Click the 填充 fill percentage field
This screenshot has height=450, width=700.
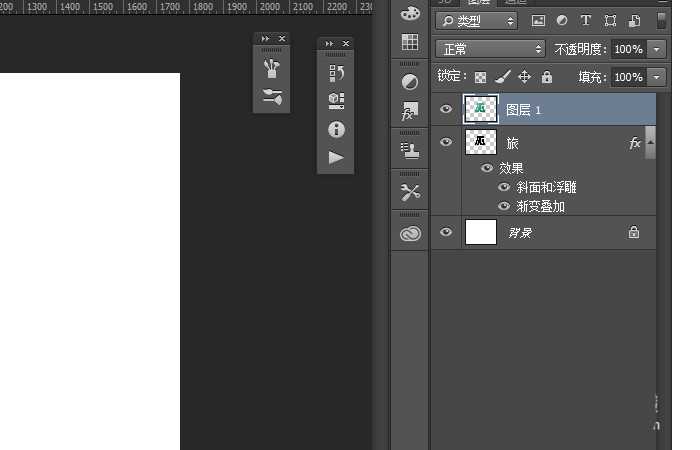627,77
